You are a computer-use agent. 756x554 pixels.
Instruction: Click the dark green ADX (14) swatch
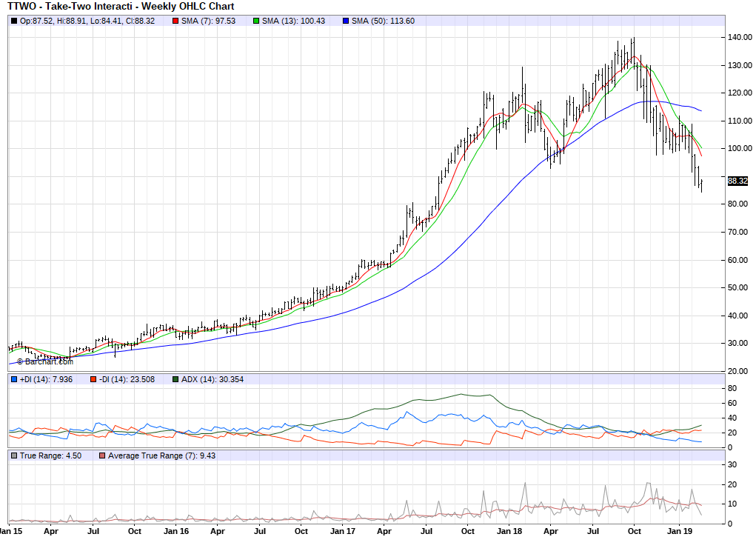(175, 379)
